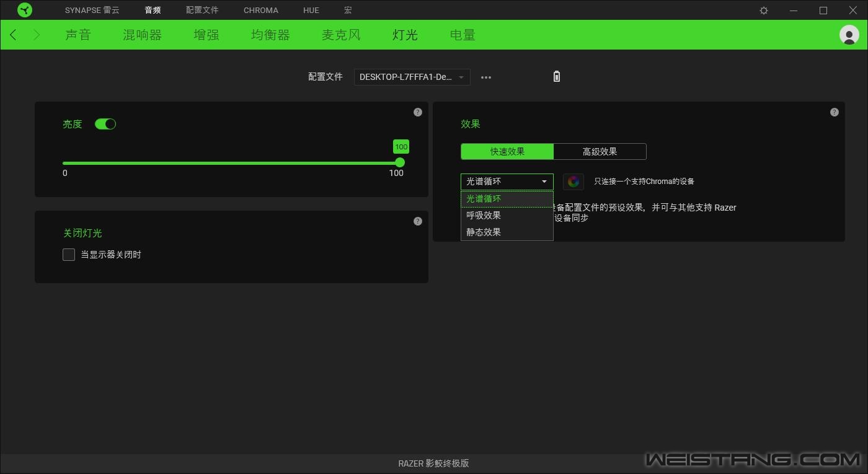Go to the 麦克风 tab
The image size is (868, 474).
[341, 35]
